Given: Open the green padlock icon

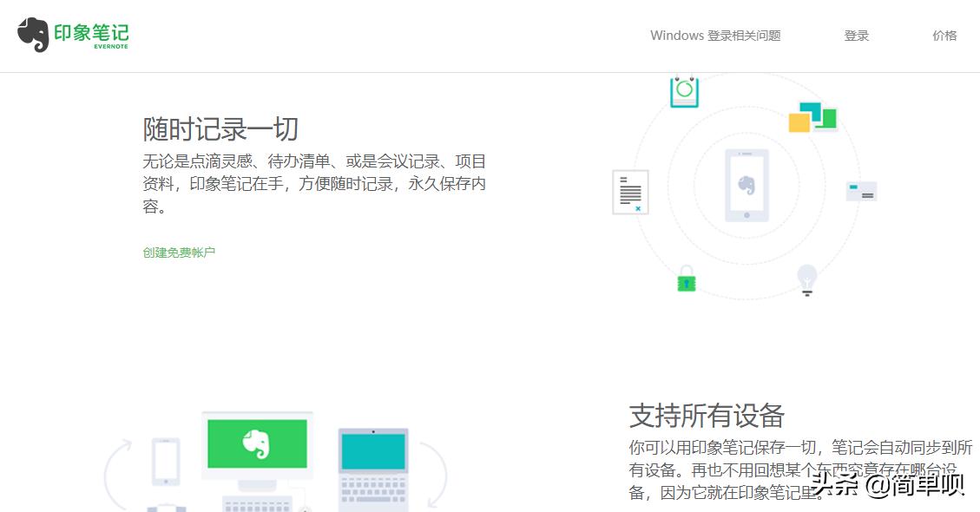Looking at the screenshot, I should (x=686, y=282).
